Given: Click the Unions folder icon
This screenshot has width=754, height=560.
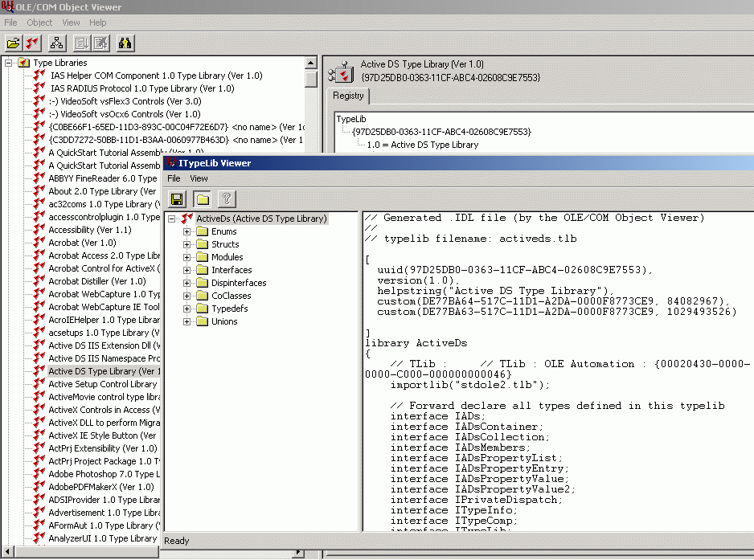Looking at the screenshot, I should tap(203, 321).
